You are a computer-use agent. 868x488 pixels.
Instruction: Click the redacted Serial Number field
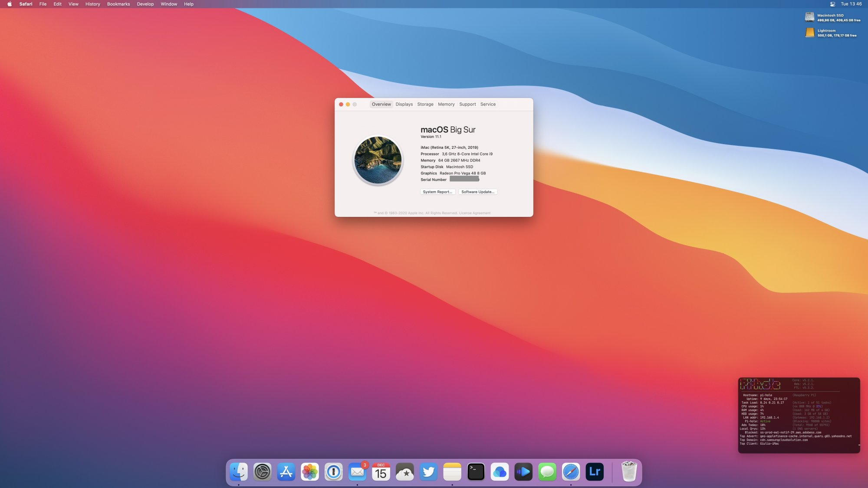[x=464, y=179]
